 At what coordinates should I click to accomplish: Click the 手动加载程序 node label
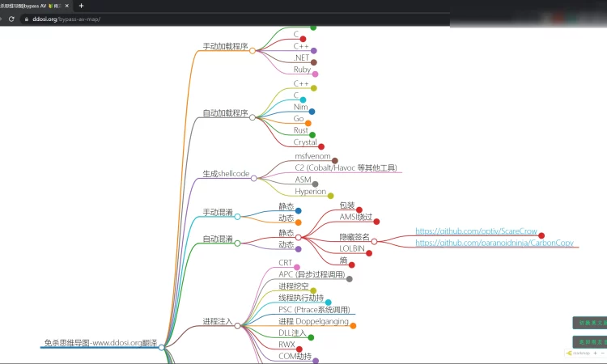pos(225,46)
